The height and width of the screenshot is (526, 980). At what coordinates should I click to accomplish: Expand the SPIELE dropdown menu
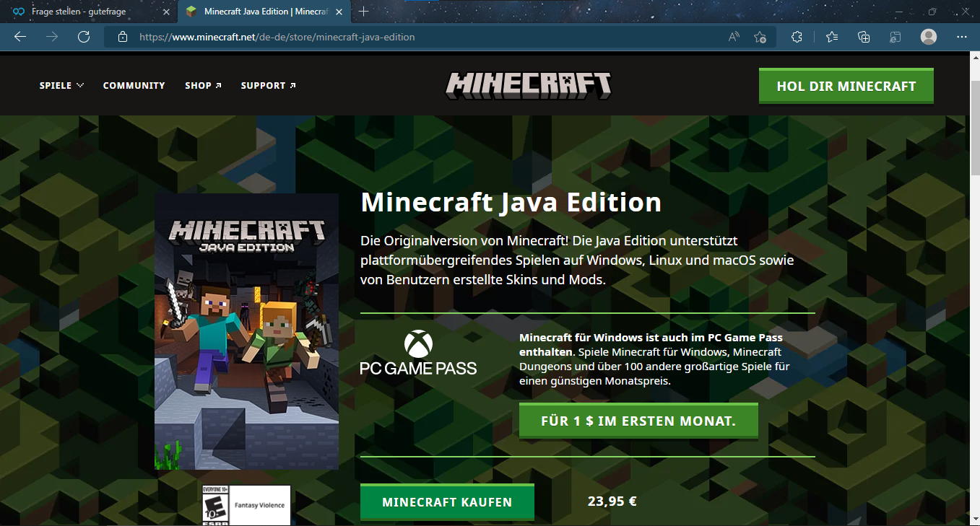(x=61, y=85)
